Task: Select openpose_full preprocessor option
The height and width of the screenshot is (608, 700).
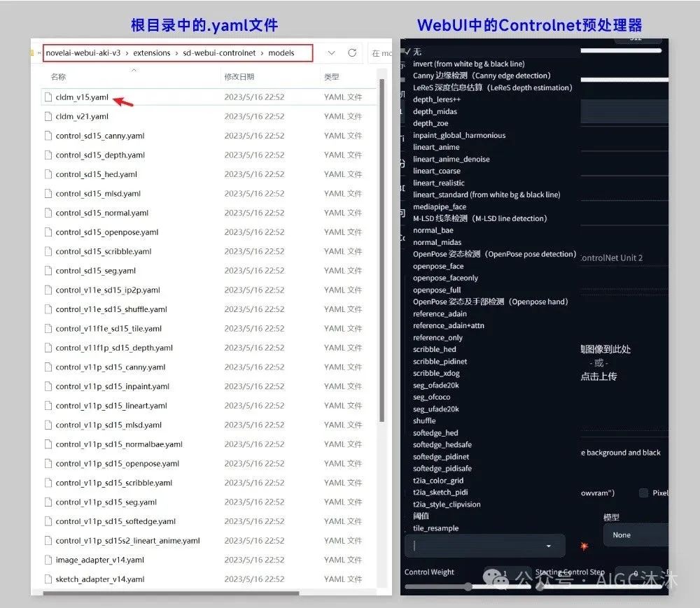Action: [437, 290]
